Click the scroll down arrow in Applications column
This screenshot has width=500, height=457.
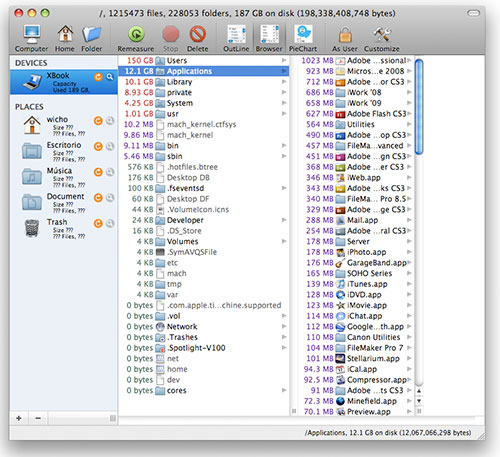point(419,401)
